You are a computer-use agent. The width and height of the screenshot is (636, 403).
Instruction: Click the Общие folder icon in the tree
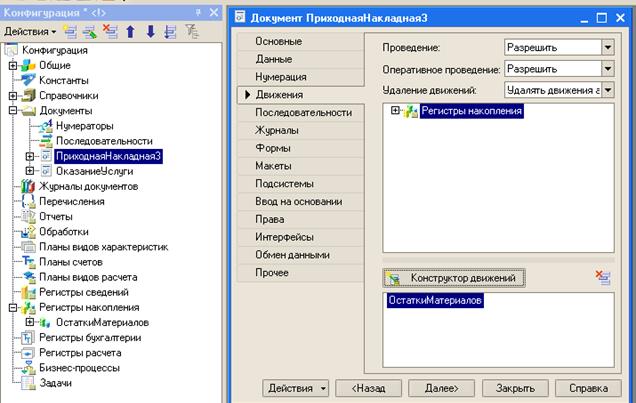[28, 65]
